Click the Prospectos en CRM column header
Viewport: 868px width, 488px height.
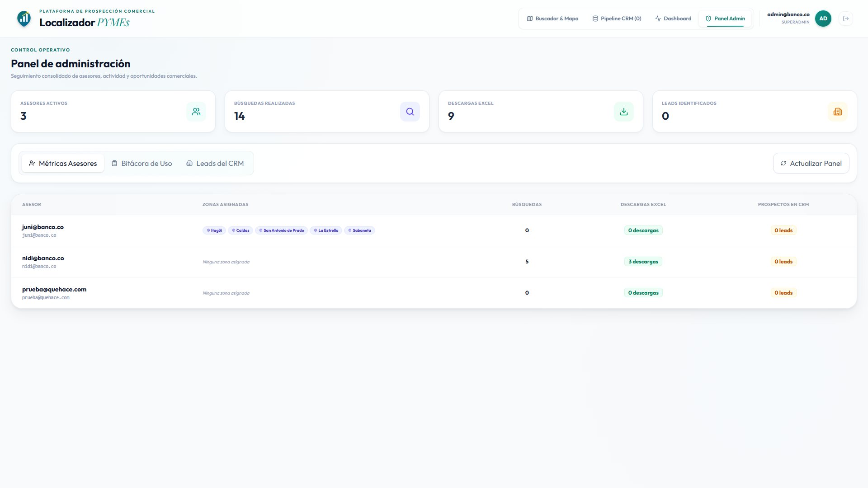[783, 205]
